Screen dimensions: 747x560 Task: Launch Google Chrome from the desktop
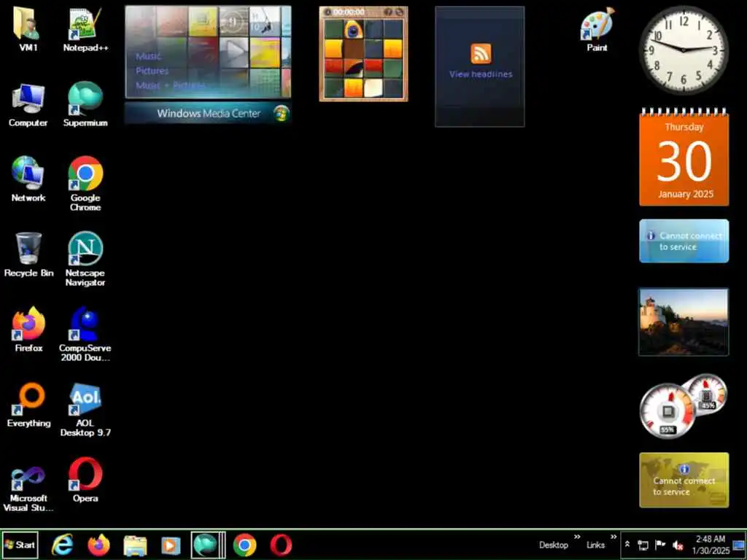(x=85, y=183)
